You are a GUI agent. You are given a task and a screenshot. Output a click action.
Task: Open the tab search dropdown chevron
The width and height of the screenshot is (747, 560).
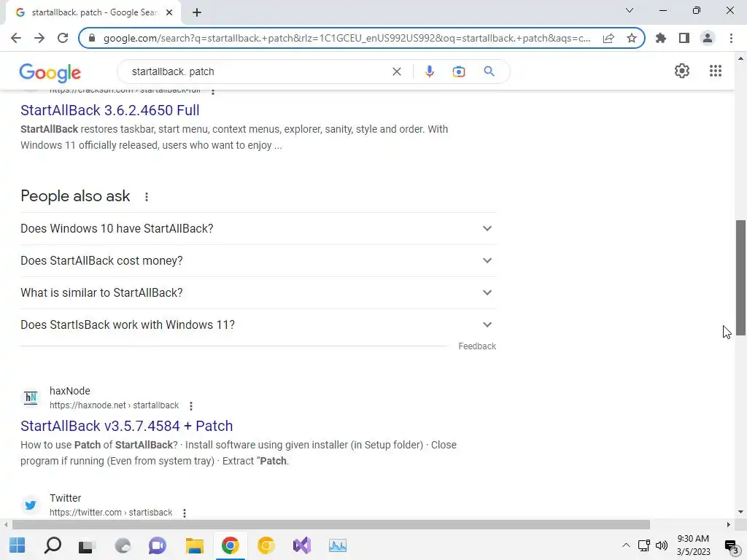click(629, 10)
